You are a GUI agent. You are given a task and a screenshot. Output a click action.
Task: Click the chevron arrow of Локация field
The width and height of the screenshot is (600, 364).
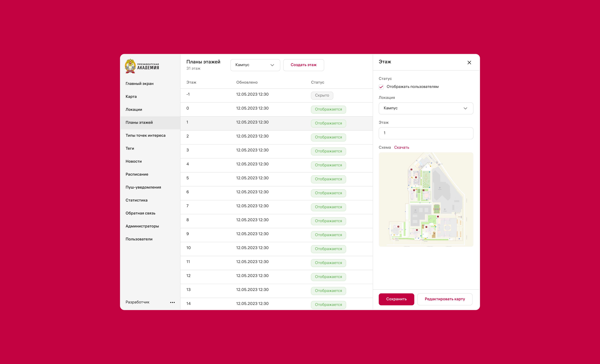tap(465, 108)
